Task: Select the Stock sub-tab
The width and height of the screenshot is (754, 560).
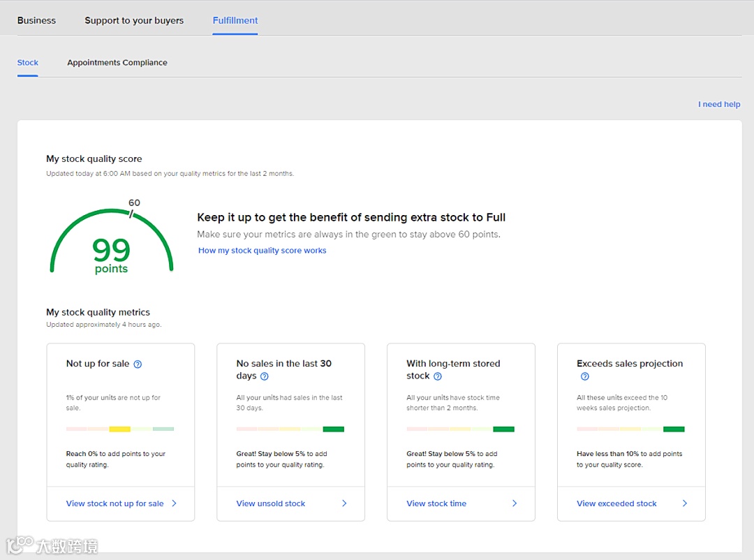Action: point(28,62)
